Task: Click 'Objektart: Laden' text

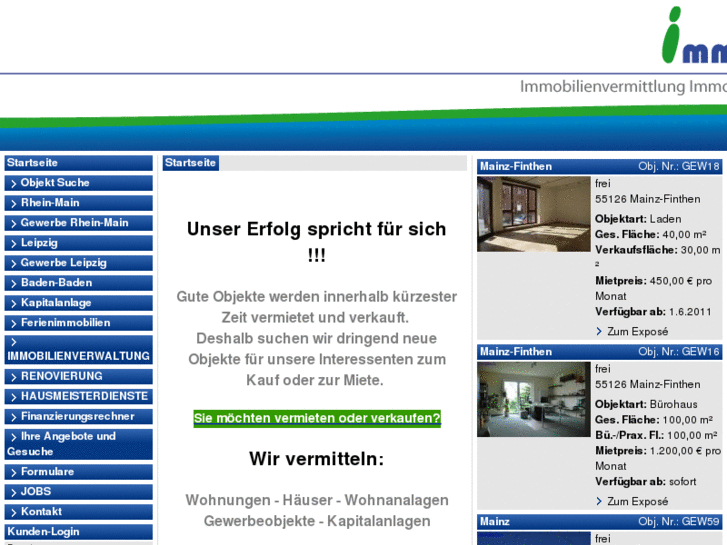Action: tap(638, 219)
